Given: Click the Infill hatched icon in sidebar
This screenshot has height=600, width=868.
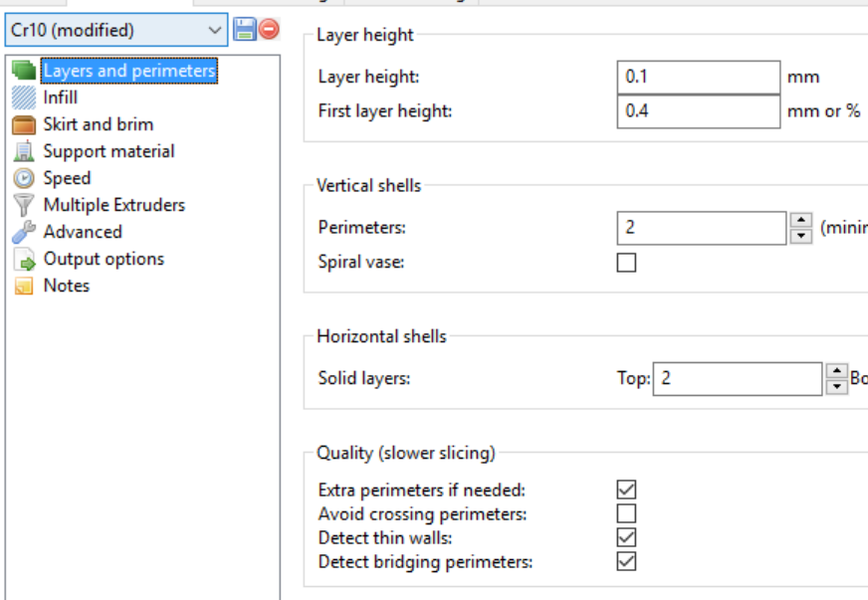Looking at the screenshot, I should [x=24, y=98].
